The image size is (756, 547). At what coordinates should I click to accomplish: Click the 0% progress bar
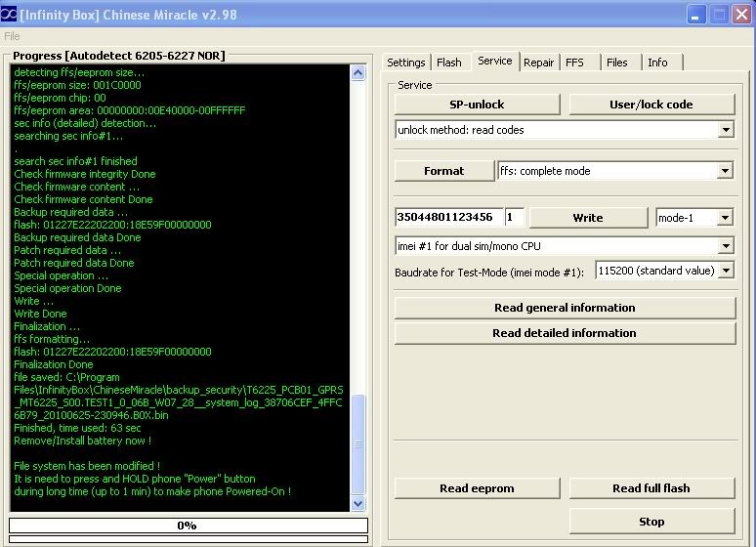point(189,526)
